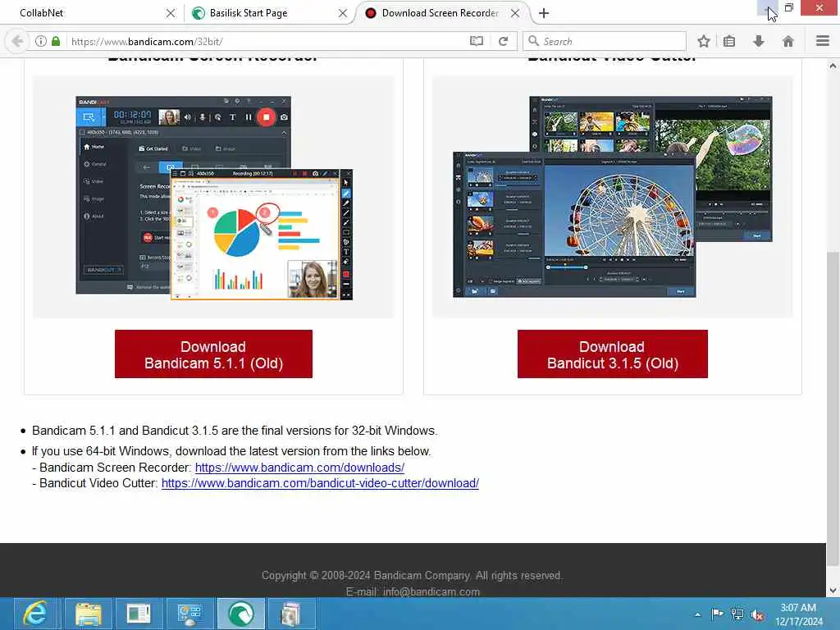Image resolution: width=840 pixels, height=630 pixels.
Task: Open File Explorer from the taskbar
Action: tap(89, 614)
